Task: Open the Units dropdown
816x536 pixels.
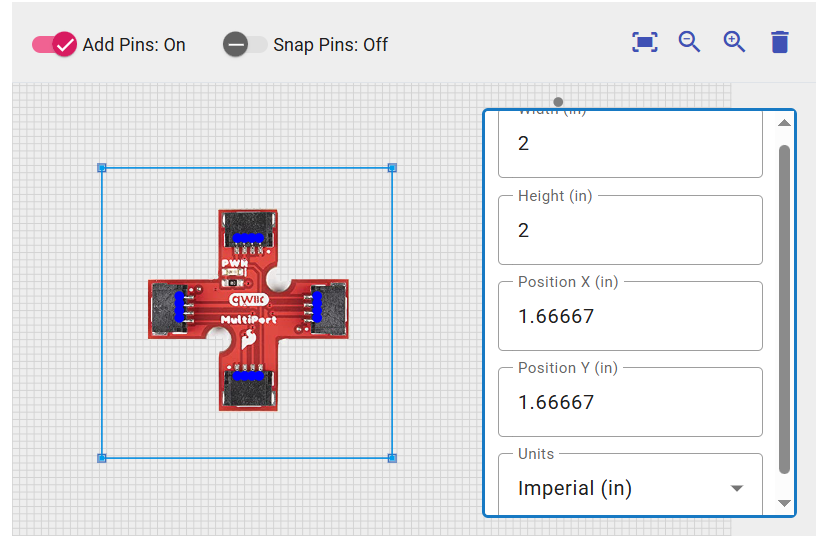Action: coord(630,488)
